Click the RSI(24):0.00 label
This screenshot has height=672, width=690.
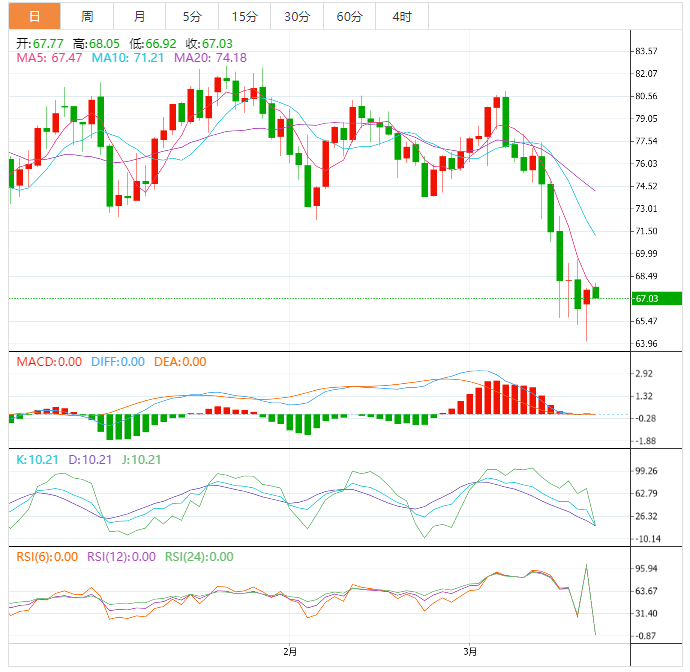pos(199,557)
